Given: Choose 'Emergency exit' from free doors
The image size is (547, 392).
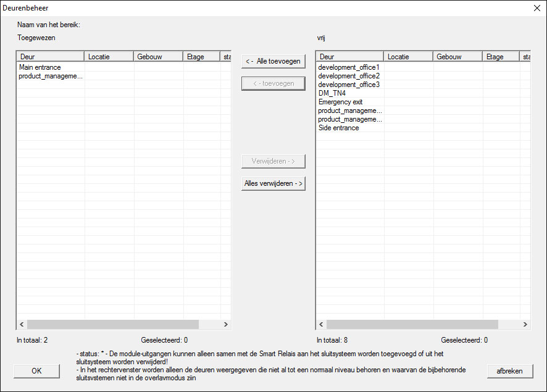Looking at the screenshot, I should point(340,102).
